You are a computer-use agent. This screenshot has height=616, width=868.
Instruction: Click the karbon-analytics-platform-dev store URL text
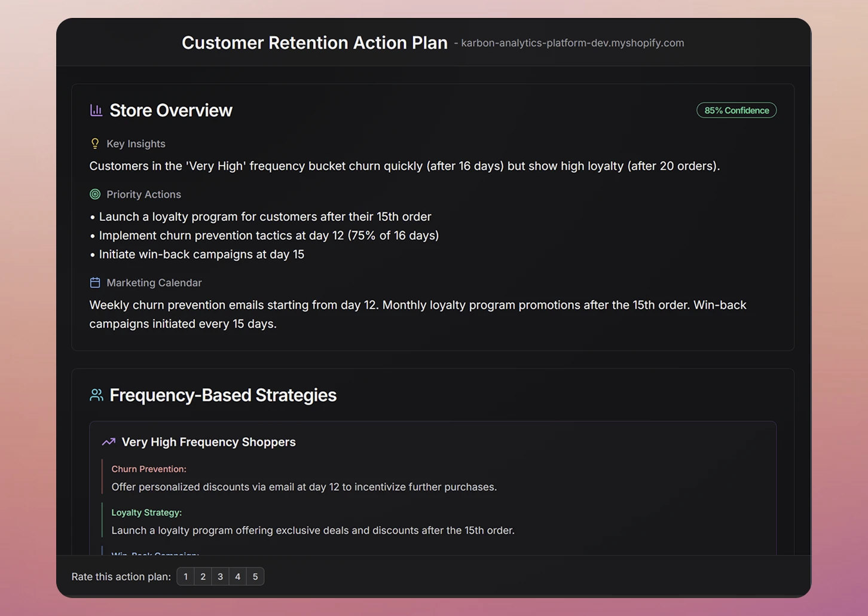572,43
